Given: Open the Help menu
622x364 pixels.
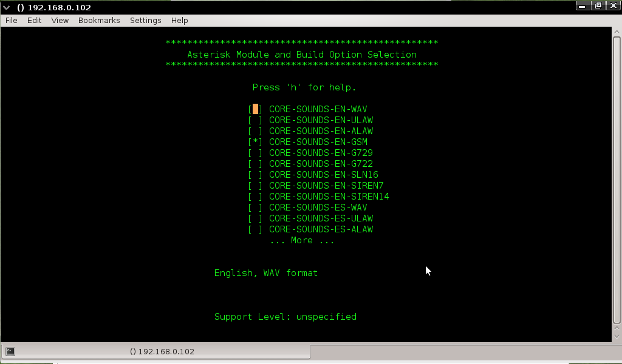Looking at the screenshot, I should 179,21.
